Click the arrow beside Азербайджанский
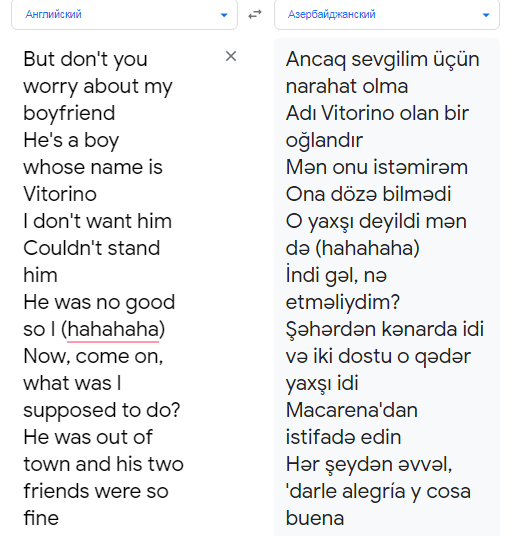525x536 pixels. click(x=486, y=15)
